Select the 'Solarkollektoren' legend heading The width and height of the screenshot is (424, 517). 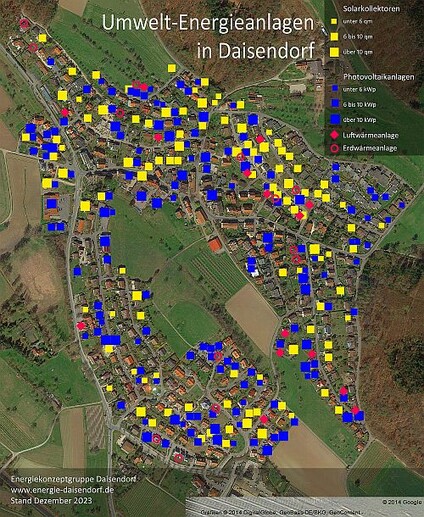coord(371,9)
